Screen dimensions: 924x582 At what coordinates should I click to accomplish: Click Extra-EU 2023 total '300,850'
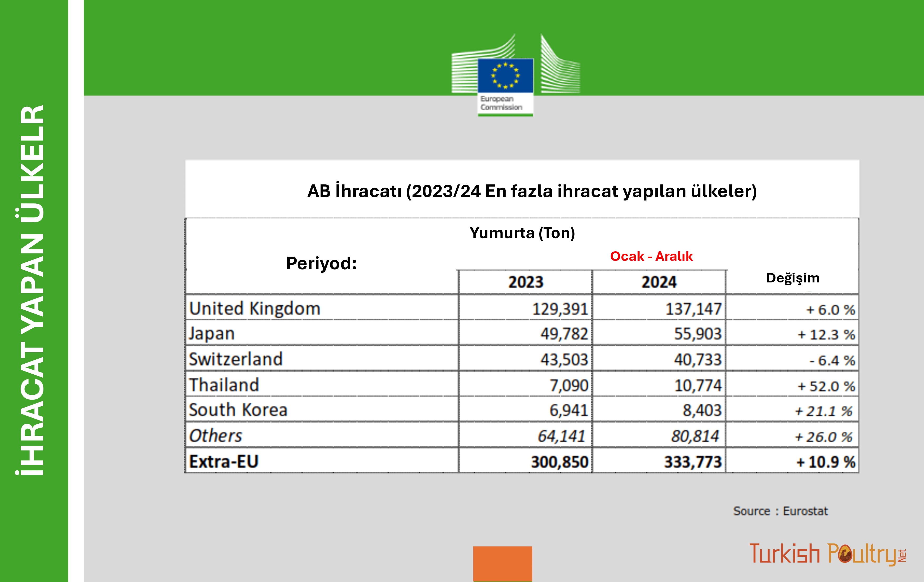(560, 462)
